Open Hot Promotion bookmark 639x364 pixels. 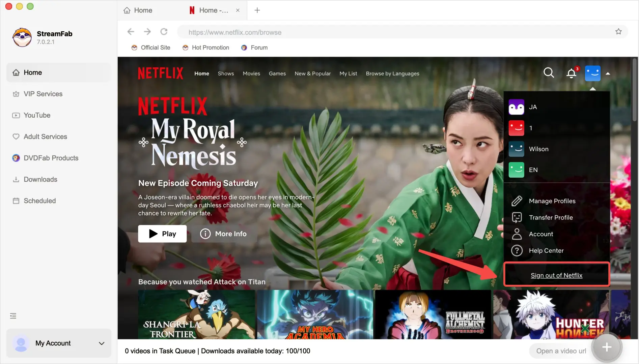205,48
